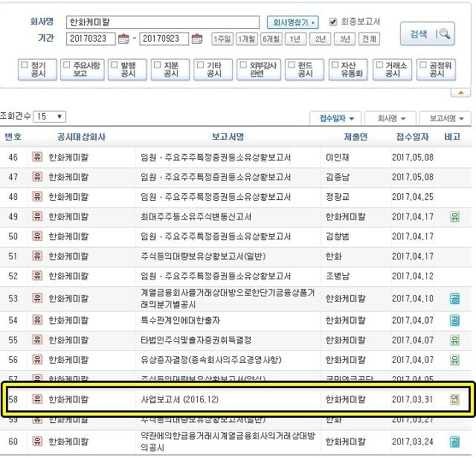Viewport: 476px width, 458px height.
Task: Check the 거래소공시 filter checkbox
Action: pyautogui.click(x=379, y=65)
